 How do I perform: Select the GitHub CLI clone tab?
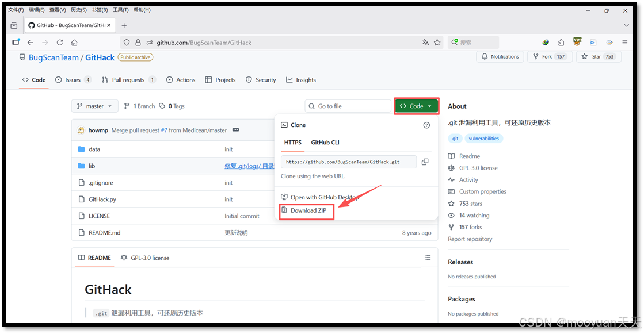point(325,143)
